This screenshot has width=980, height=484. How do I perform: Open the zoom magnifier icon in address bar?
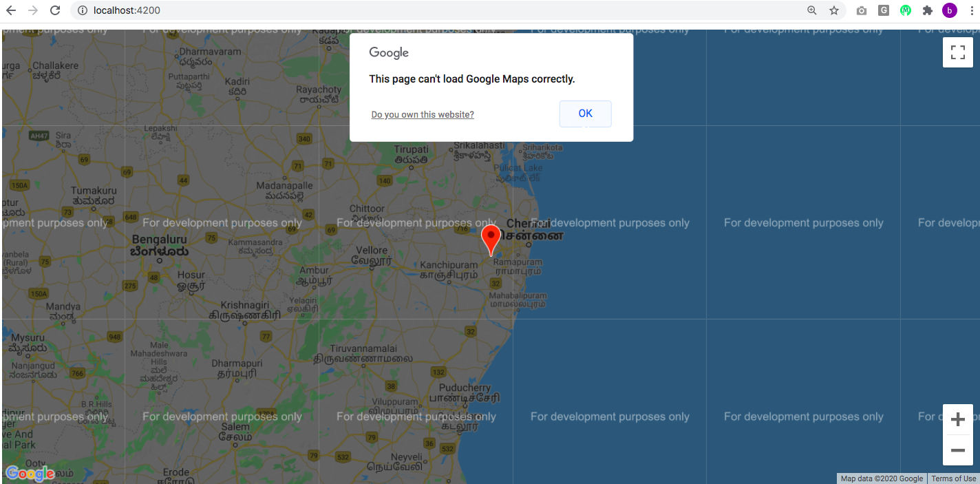pyautogui.click(x=812, y=10)
